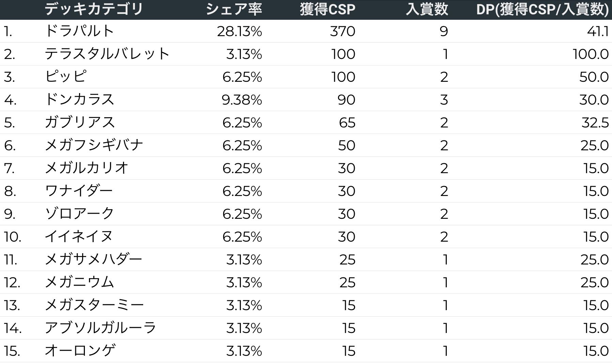
Task: Select the オーロンゲ deck name
Action: pos(80,351)
